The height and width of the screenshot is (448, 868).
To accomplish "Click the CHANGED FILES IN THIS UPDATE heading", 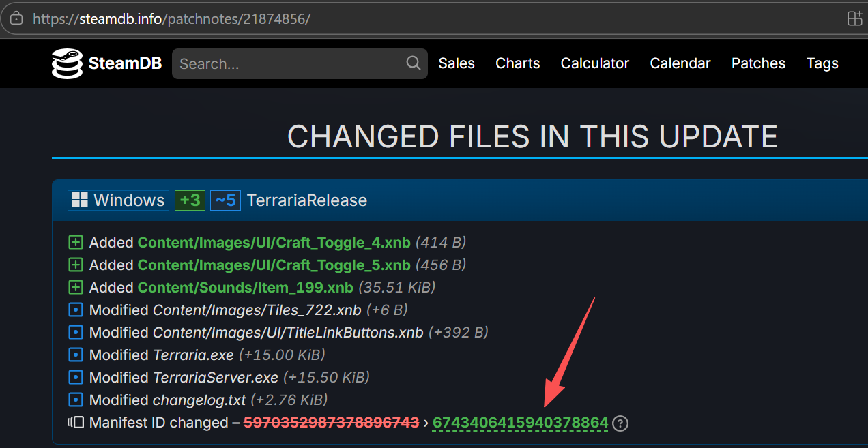I will pyautogui.click(x=532, y=136).
